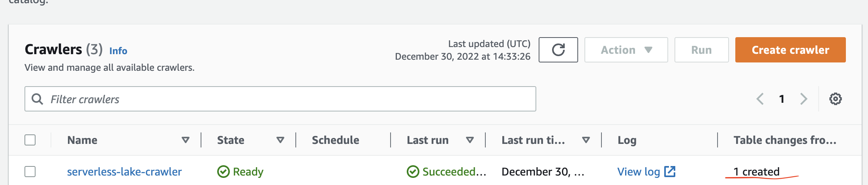Open the serverless-lake-crawler link
The width and height of the screenshot is (868, 185).
124,172
